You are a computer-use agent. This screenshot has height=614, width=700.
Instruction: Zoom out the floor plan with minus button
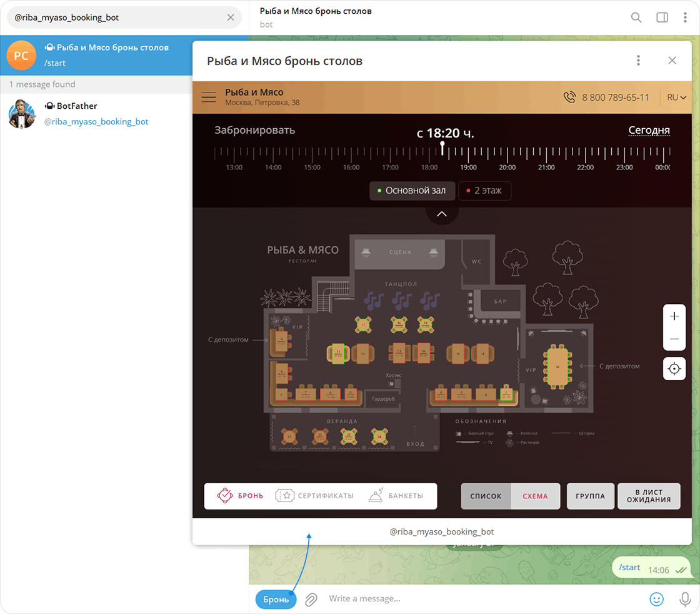tap(674, 339)
